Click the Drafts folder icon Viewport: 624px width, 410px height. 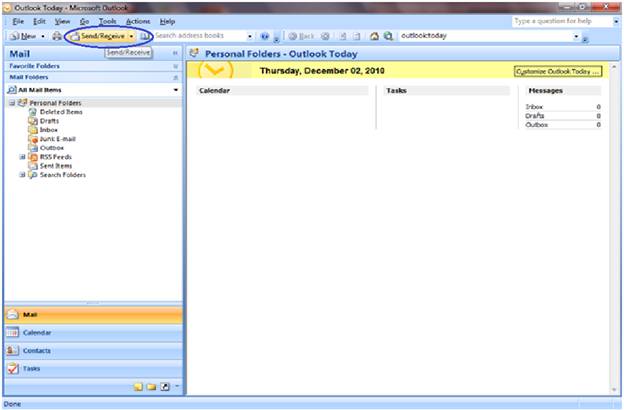[x=33, y=121]
